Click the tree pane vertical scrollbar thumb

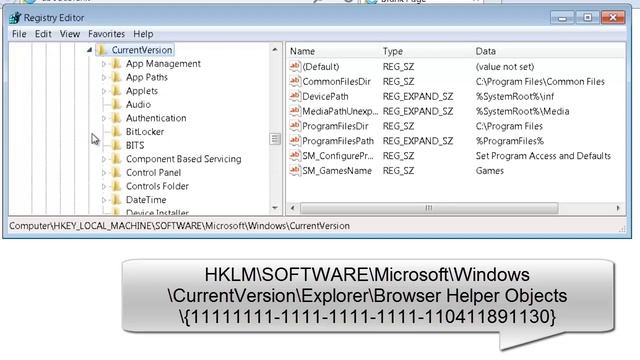pos(275,139)
